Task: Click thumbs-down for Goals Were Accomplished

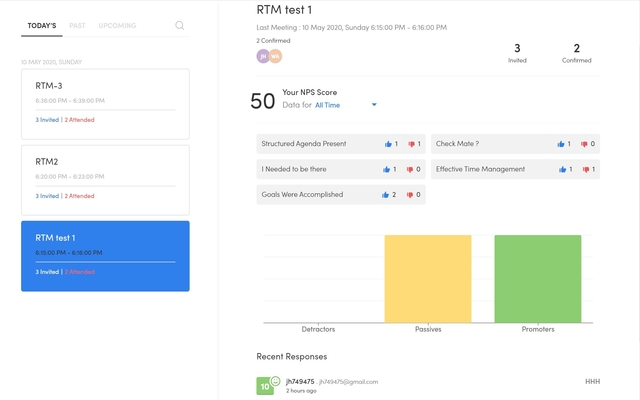Action: [409, 195]
